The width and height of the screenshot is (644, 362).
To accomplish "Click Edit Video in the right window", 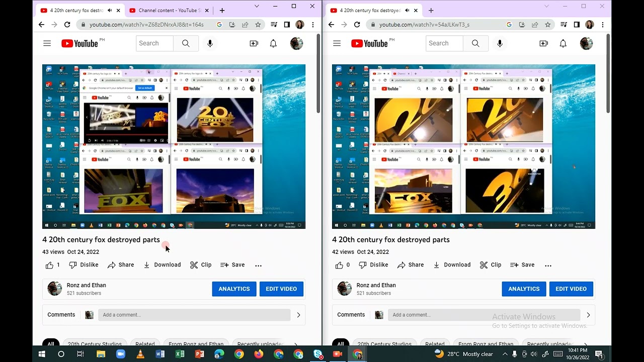I will point(571,289).
